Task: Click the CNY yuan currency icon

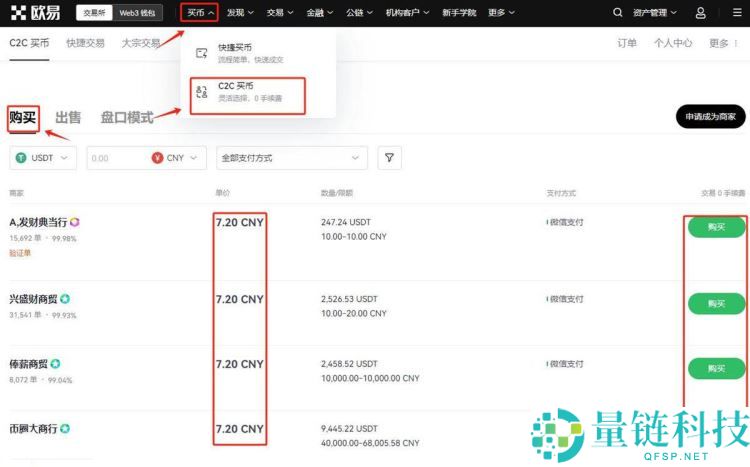Action: point(157,157)
